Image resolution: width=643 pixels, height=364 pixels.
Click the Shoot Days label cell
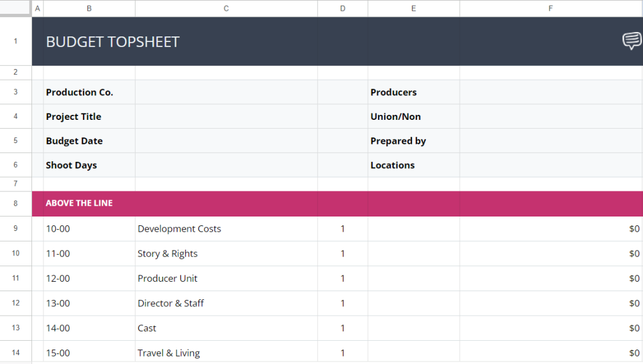point(89,165)
